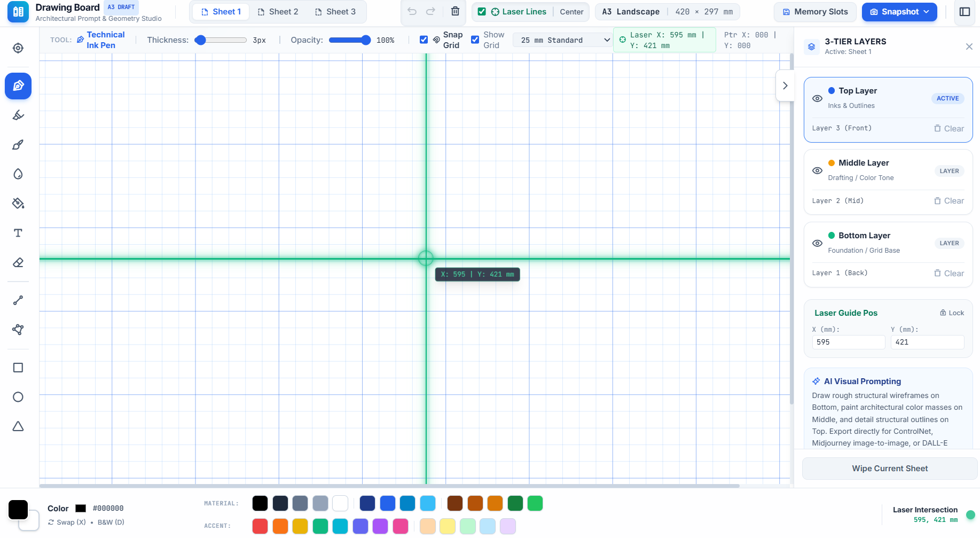Click the Laser Guide Y (mm) input field
The width and height of the screenshot is (980, 538).
927,342
